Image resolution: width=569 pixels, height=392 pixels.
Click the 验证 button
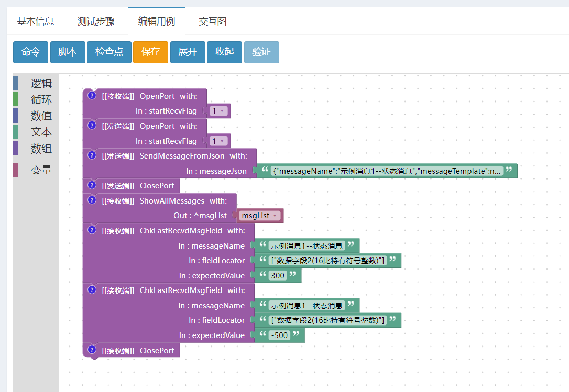tap(261, 52)
